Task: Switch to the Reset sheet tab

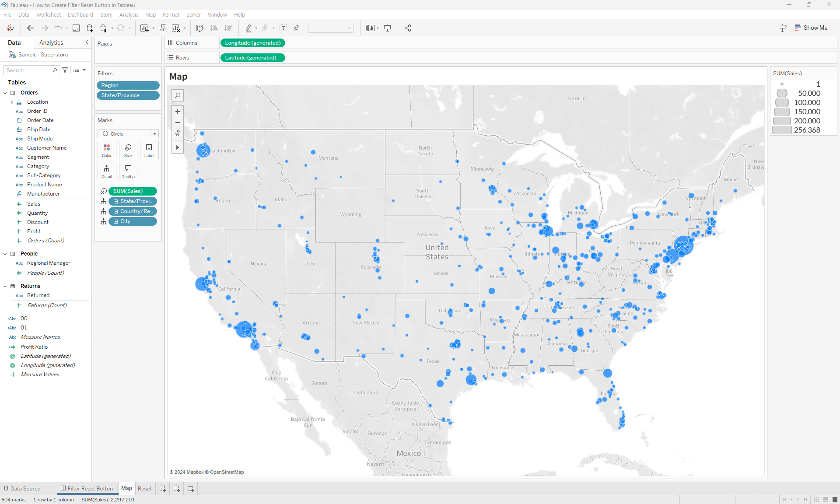Action: coord(145,488)
